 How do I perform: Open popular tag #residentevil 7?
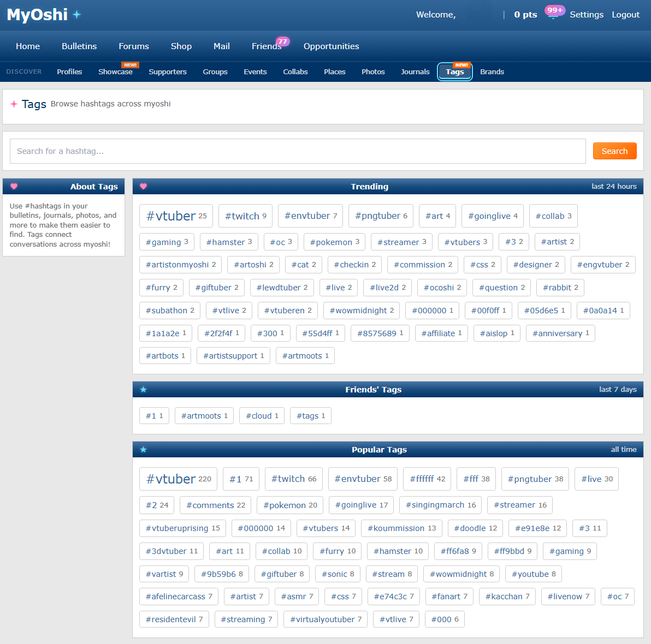click(174, 619)
